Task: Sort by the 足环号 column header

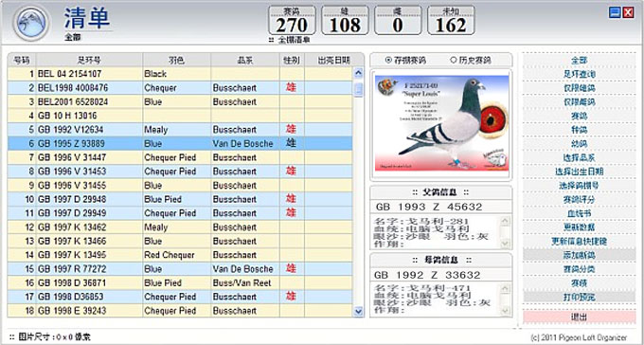Action: click(89, 60)
